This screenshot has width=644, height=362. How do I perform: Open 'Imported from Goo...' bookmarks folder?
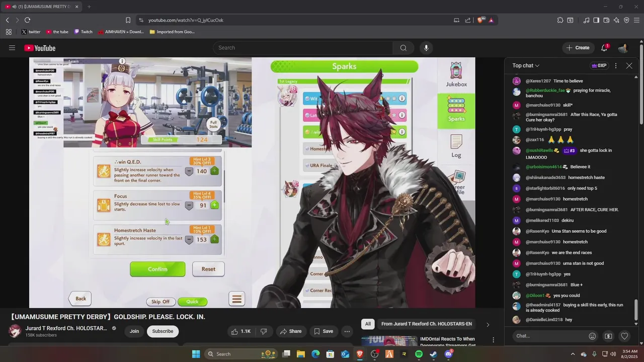(x=172, y=32)
